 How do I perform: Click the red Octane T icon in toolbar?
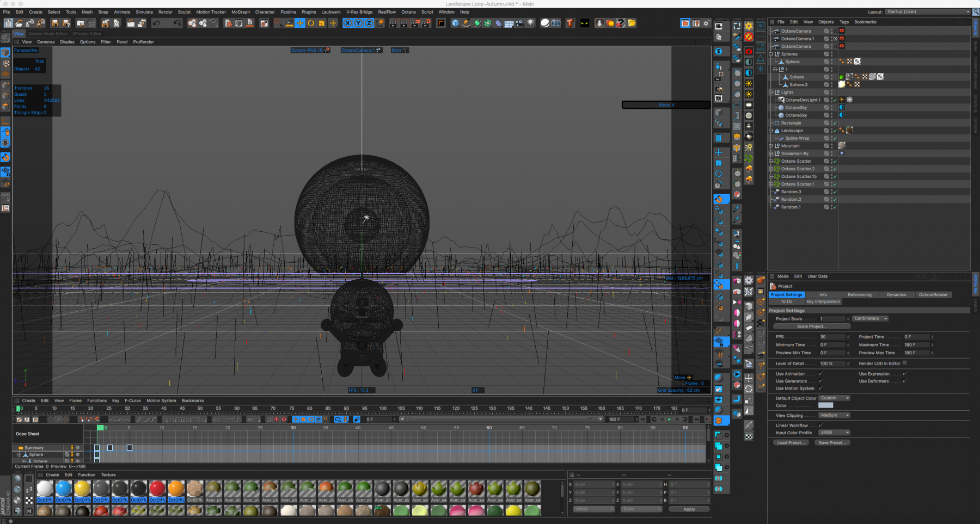point(570,23)
